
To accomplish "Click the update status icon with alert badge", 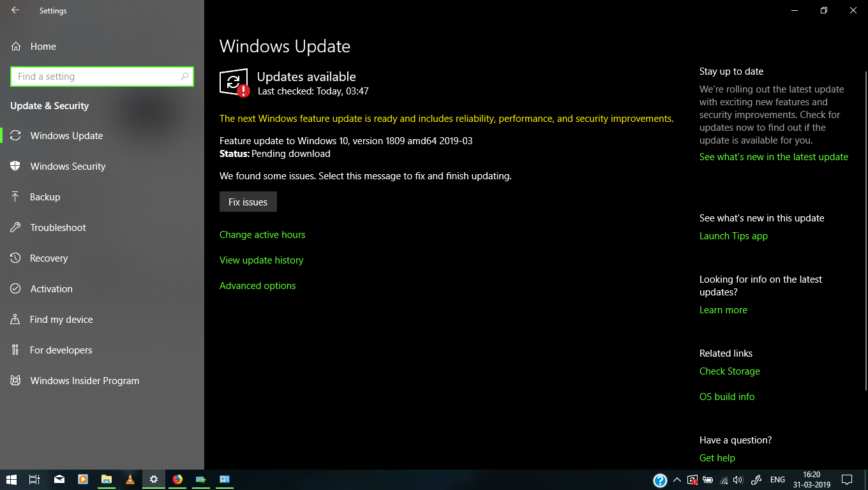I will point(234,83).
